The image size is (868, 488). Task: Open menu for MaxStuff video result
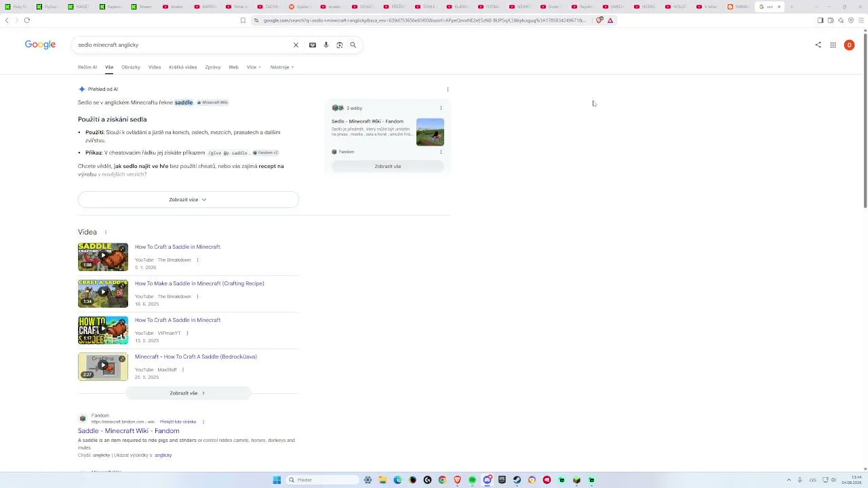182,370
